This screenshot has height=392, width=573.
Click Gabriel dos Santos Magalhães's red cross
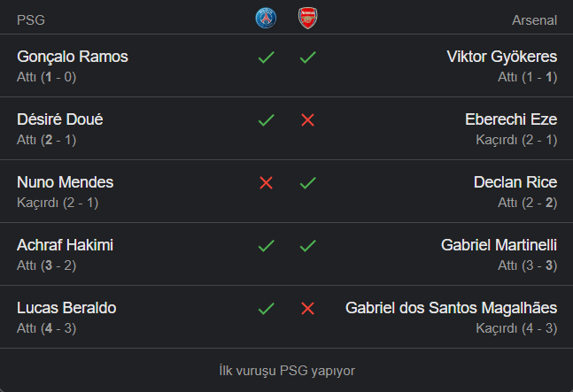pyautogui.click(x=307, y=309)
